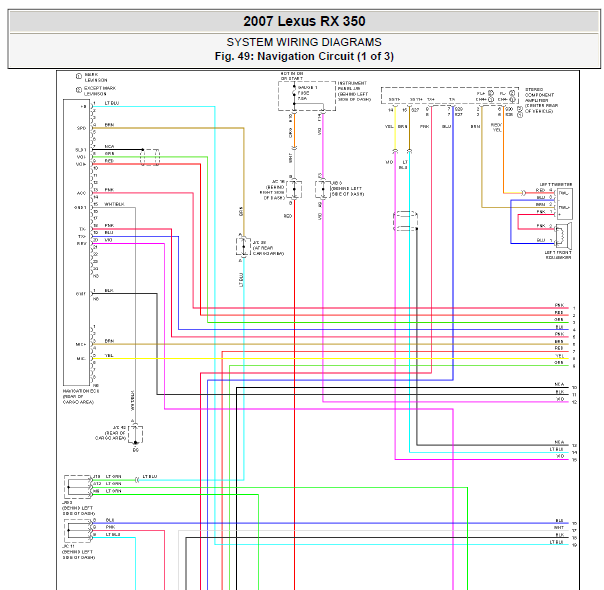The height and width of the screenshot is (590, 604).
Task: Click the LT BLU label at right-edge line 14
Action: click(557, 449)
